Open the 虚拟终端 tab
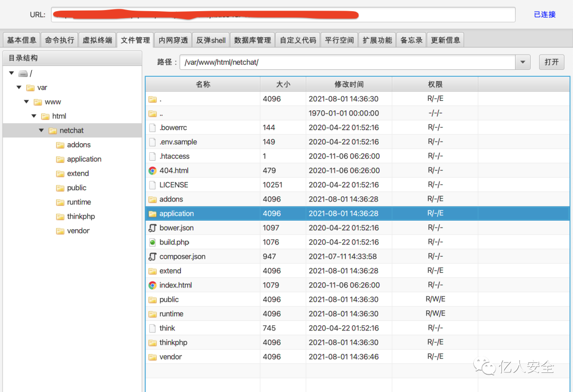573x392 pixels. click(97, 40)
